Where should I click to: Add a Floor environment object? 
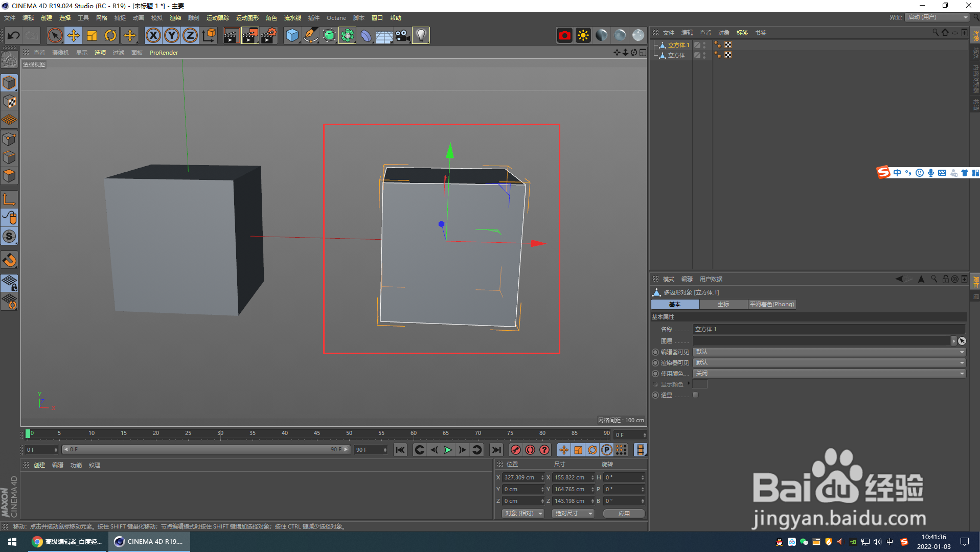click(384, 35)
